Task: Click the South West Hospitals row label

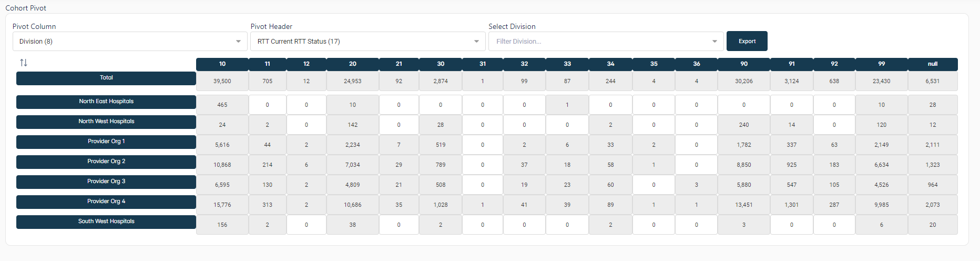Action: click(106, 222)
